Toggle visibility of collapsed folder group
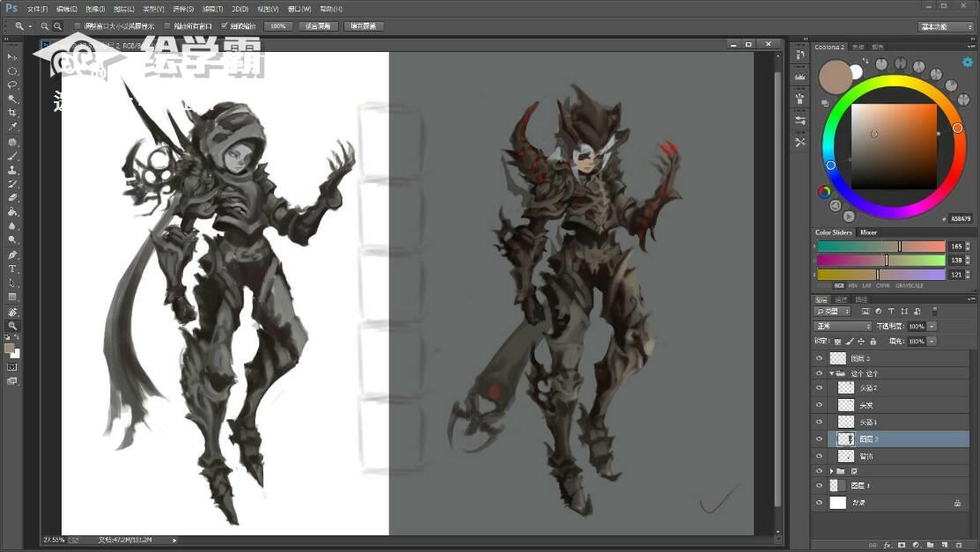Screen dimensions: 980x552 [x=819, y=471]
